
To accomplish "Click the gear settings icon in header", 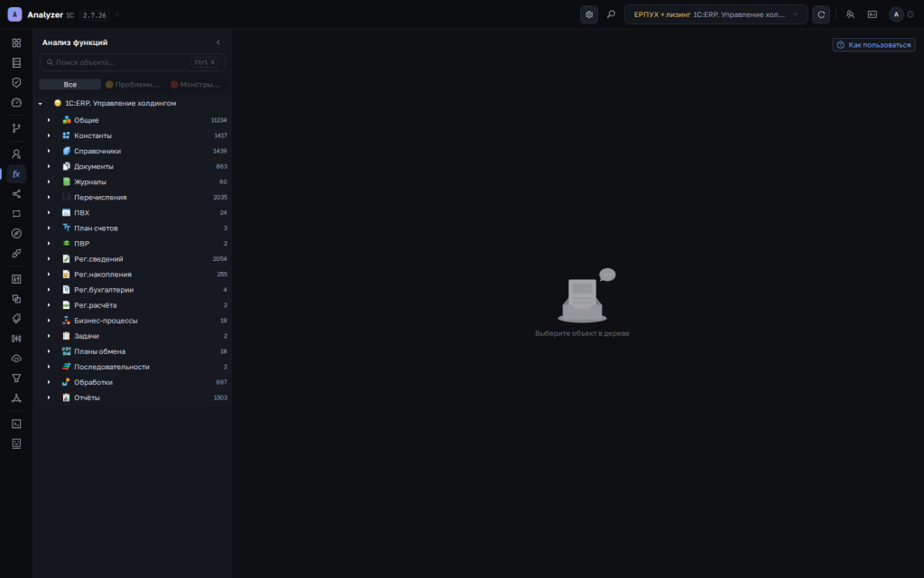I will [x=589, y=14].
